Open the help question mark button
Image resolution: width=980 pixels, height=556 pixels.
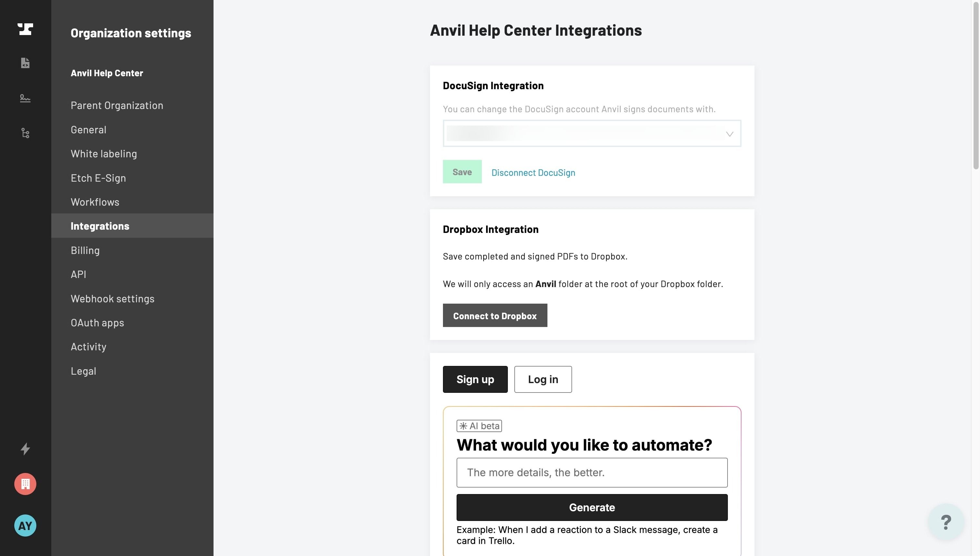point(946,522)
